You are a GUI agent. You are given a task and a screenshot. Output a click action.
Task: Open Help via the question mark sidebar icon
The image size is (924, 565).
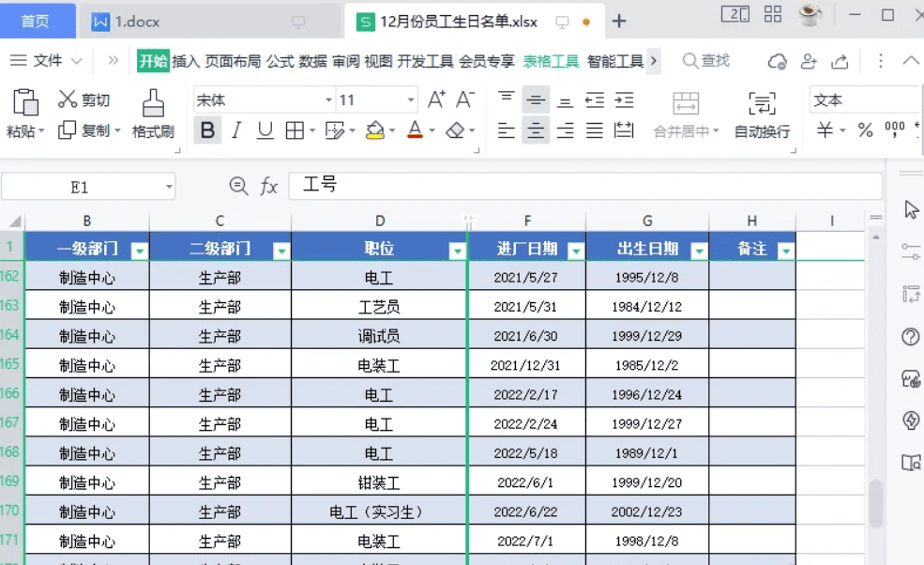coord(907,338)
